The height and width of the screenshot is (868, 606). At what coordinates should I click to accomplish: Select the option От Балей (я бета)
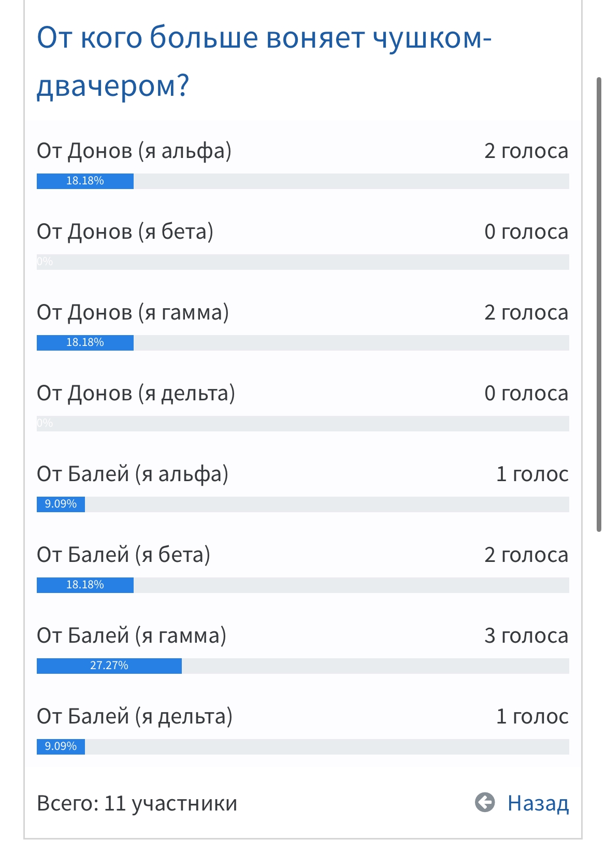[x=124, y=555]
